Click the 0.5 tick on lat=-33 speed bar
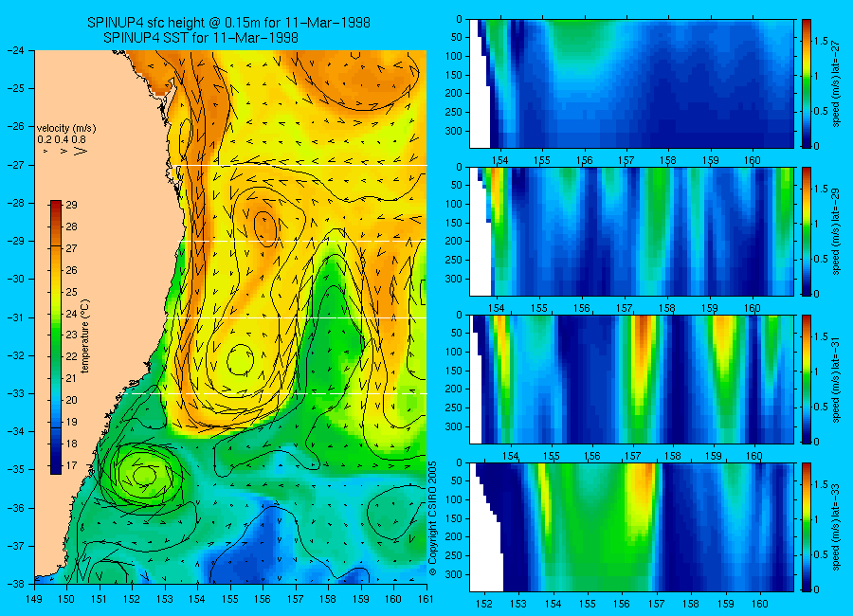853x616 pixels. tap(821, 554)
